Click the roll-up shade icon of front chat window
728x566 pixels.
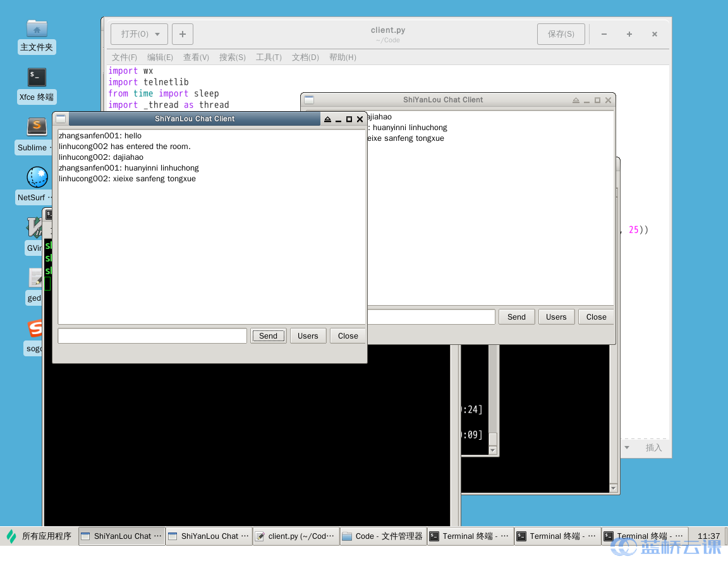327,119
